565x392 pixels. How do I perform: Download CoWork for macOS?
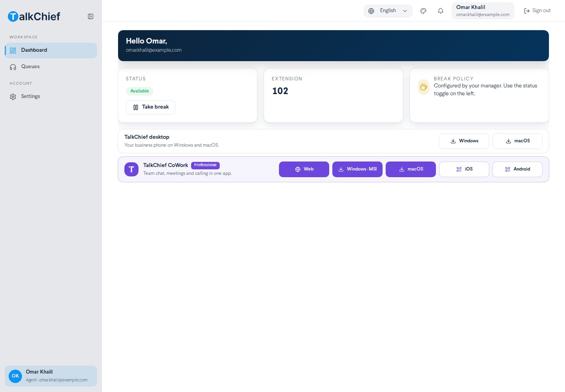(411, 169)
